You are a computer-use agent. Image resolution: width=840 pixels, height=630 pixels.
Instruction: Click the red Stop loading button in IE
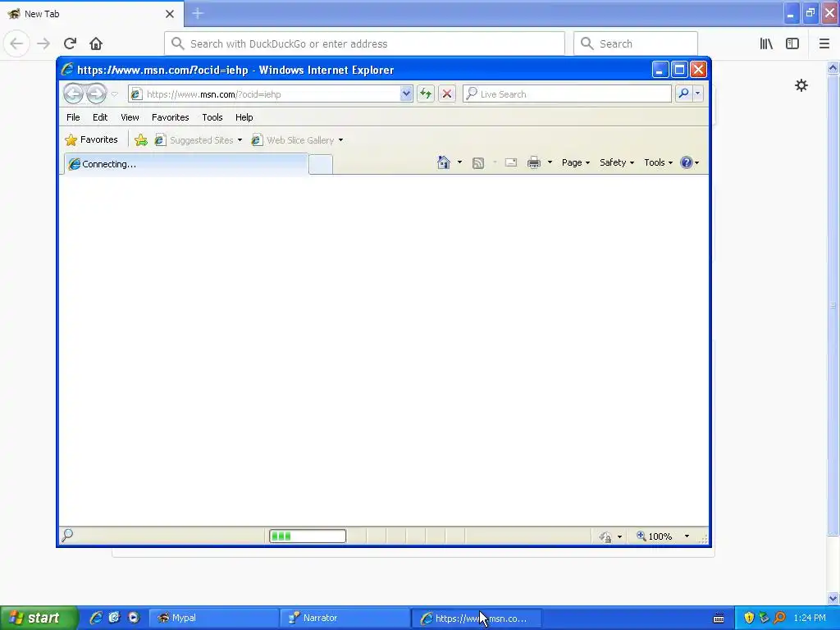[447, 94]
